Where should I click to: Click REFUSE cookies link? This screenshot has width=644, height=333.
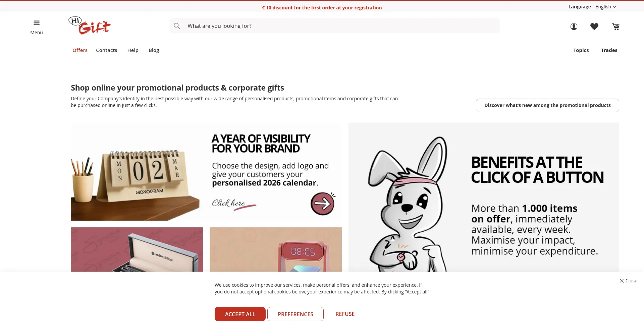coord(345,314)
